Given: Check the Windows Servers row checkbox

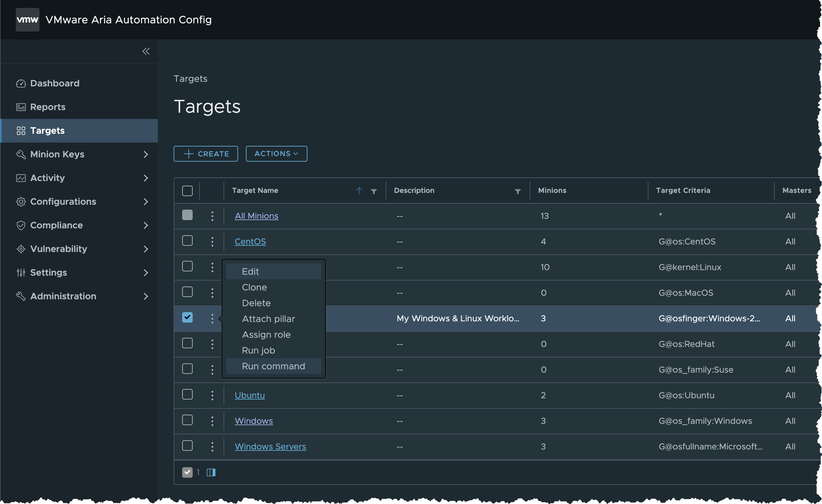Looking at the screenshot, I should 187,446.
